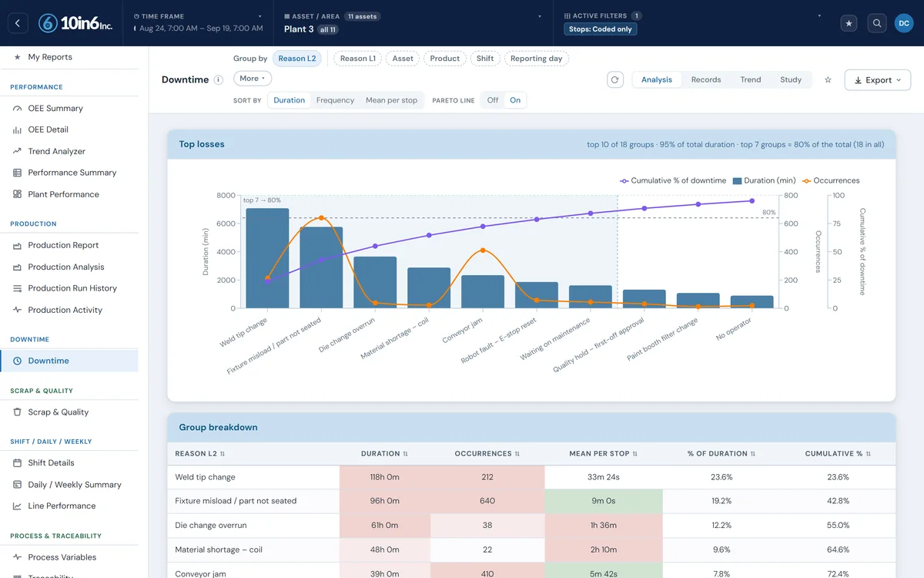Click the 10in6 Inc. logo
Image resolution: width=924 pixels, height=578 pixels.
coord(75,23)
